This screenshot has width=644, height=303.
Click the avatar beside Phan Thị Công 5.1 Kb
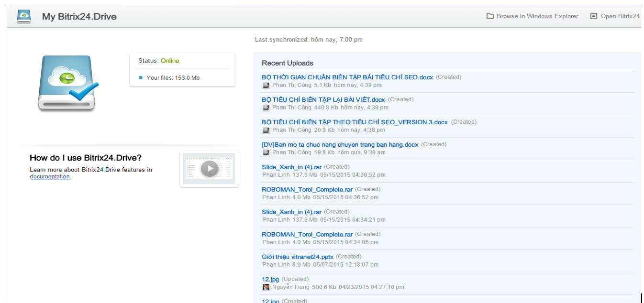(x=266, y=85)
